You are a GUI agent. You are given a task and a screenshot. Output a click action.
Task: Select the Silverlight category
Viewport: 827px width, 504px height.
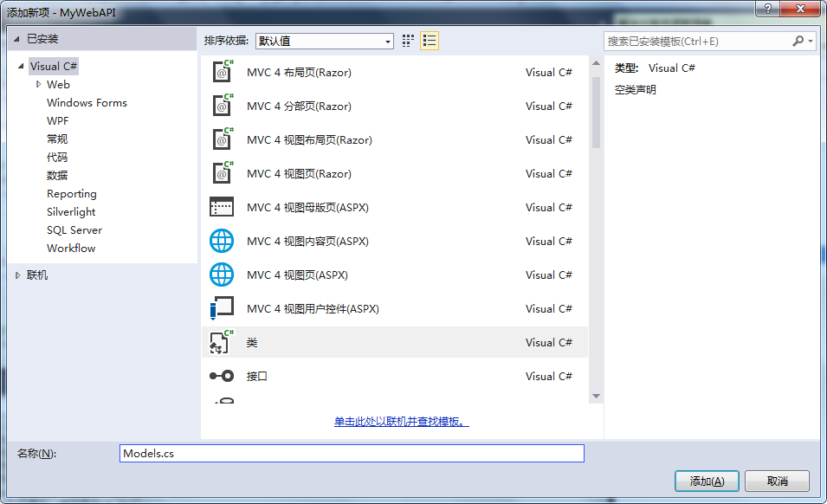[x=71, y=212]
